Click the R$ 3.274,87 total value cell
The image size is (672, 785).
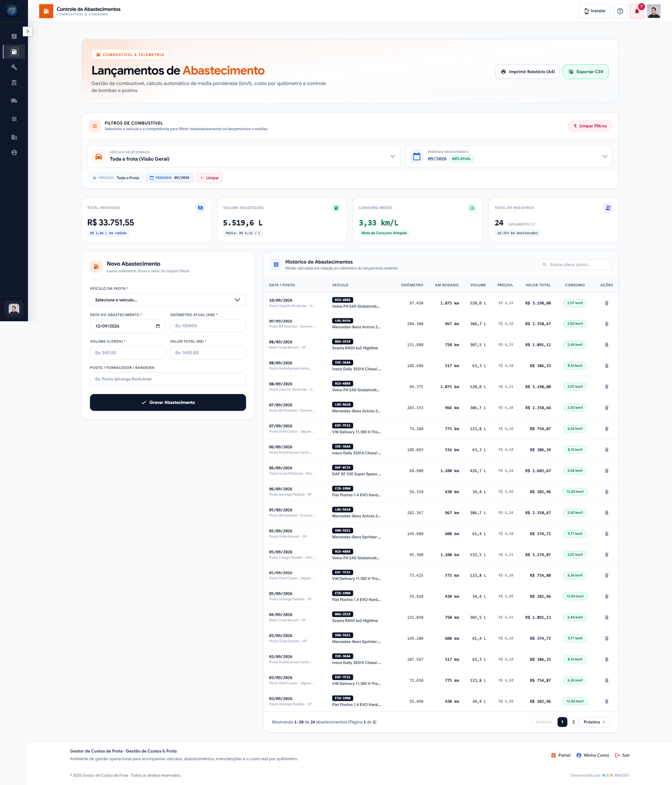[x=538, y=555]
